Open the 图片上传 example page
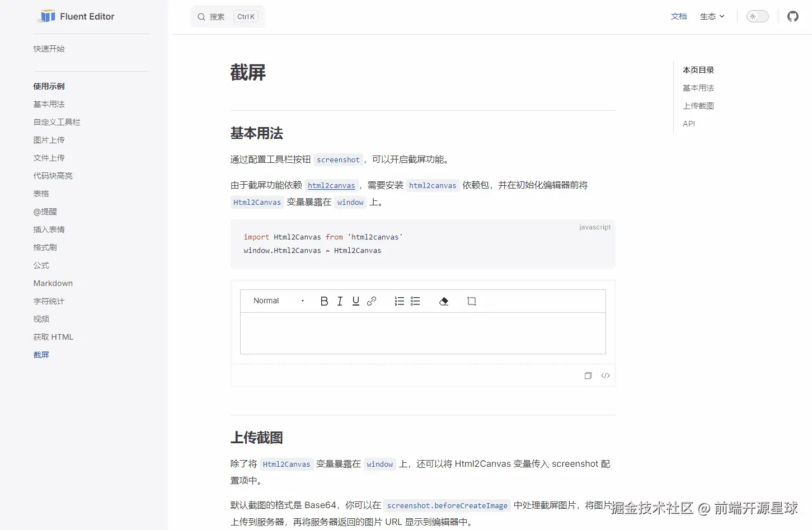The image size is (812, 530). tap(49, 140)
